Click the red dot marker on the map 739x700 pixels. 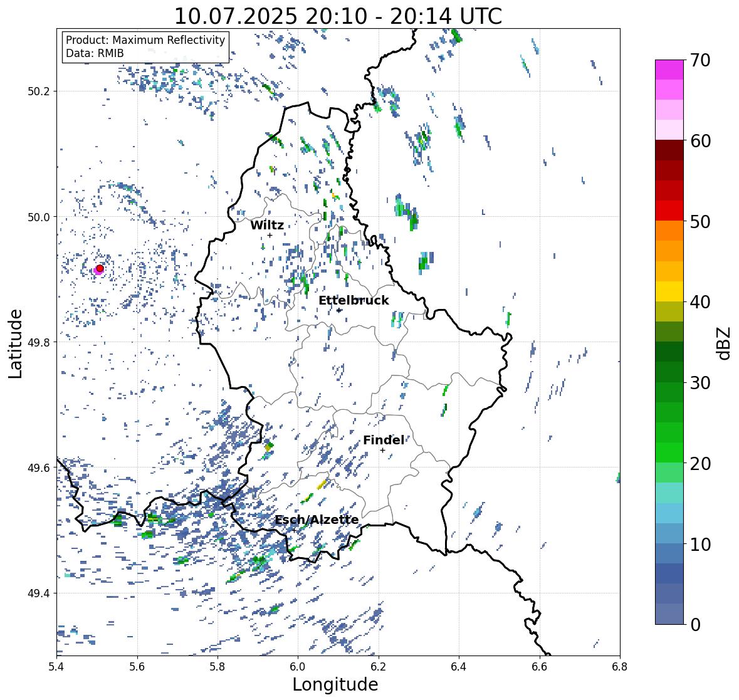coord(100,268)
